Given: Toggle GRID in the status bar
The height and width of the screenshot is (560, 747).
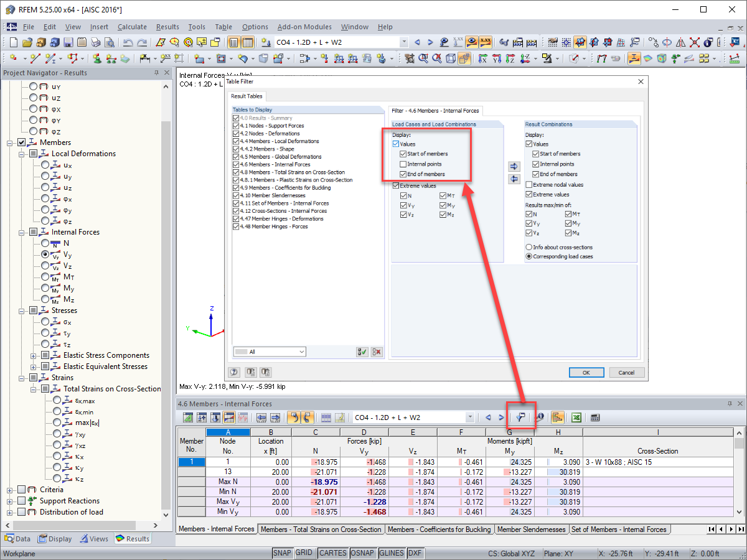Looking at the screenshot, I should point(306,553).
